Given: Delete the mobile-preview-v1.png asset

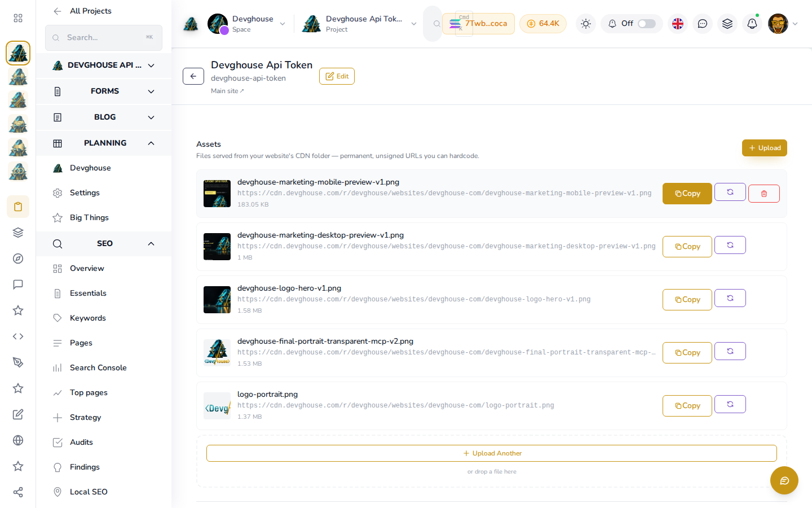Looking at the screenshot, I should (x=764, y=194).
